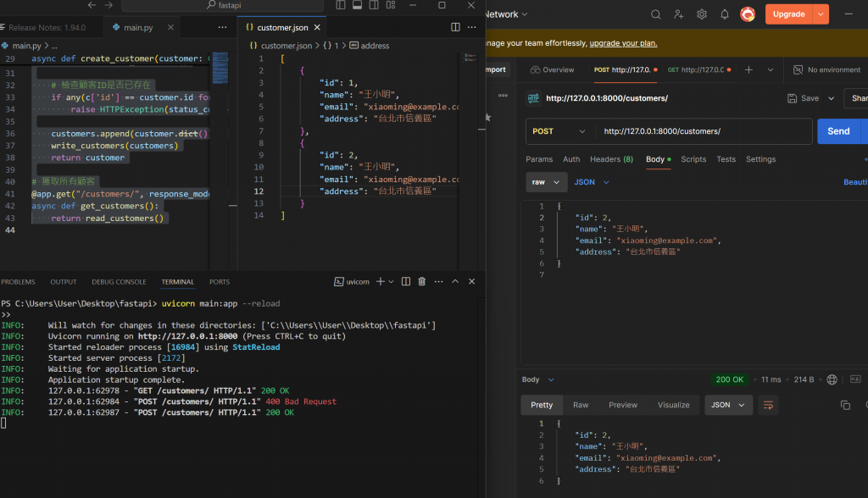Viewport: 868px width, 498px height.
Task: Send the POST request
Action: [x=837, y=131]
